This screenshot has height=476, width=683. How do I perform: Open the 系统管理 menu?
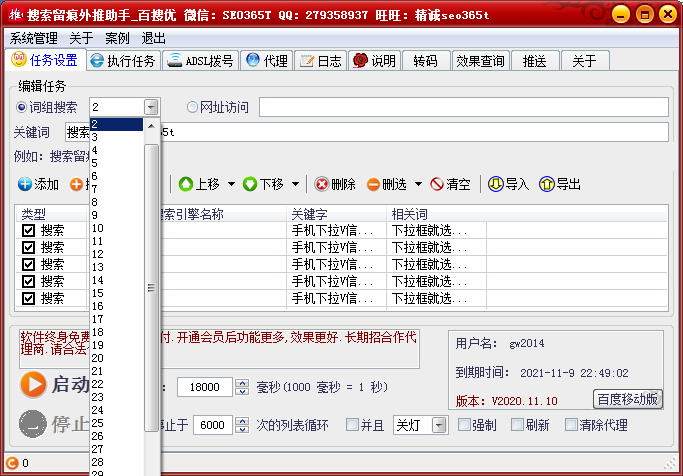[34, 38]
